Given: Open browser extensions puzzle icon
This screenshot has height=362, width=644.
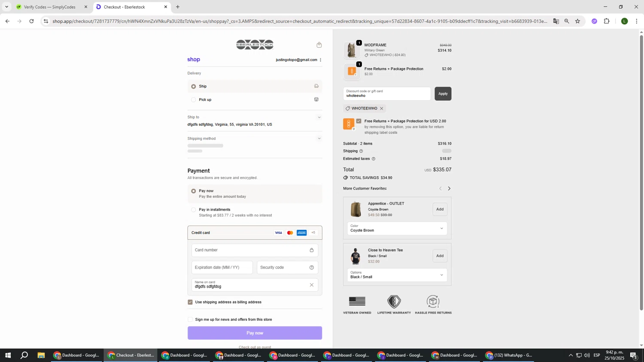Looking at the screenshot, I should [x=607, y=21].
